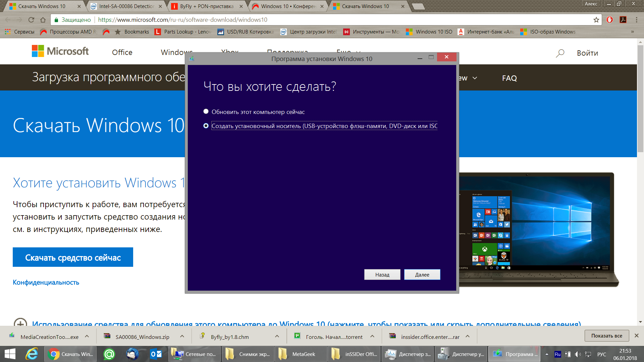Expand the plus section about upgrade tool
Image resolution: width=644 pixels, height=362 pixels.
click(20, 323)
